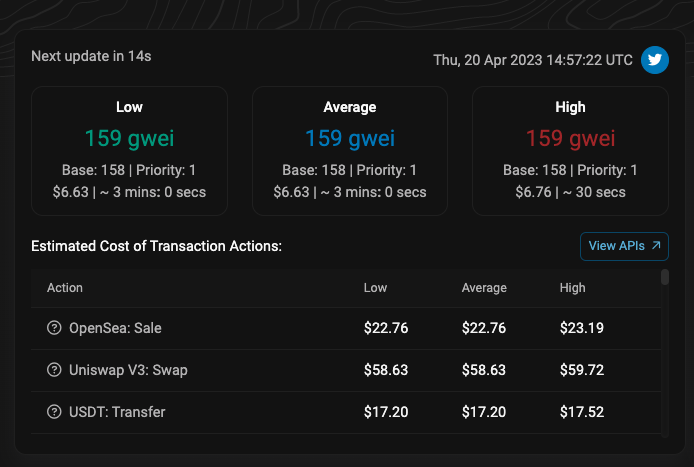Click the red 159 gwei value
The image size is (694, 467).
tap(570, 138)
